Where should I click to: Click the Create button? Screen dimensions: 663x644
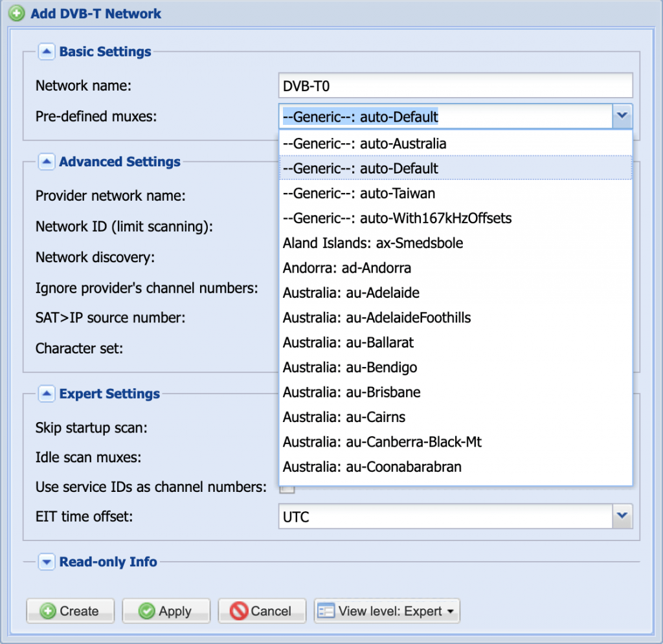click(x=70, y=611)
